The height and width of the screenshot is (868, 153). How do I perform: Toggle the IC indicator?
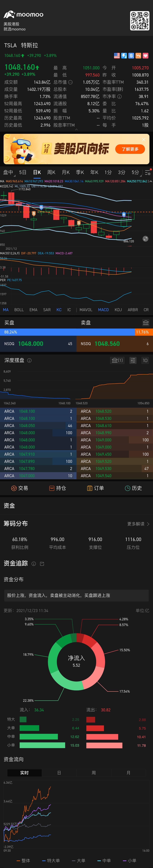point(69,310)
